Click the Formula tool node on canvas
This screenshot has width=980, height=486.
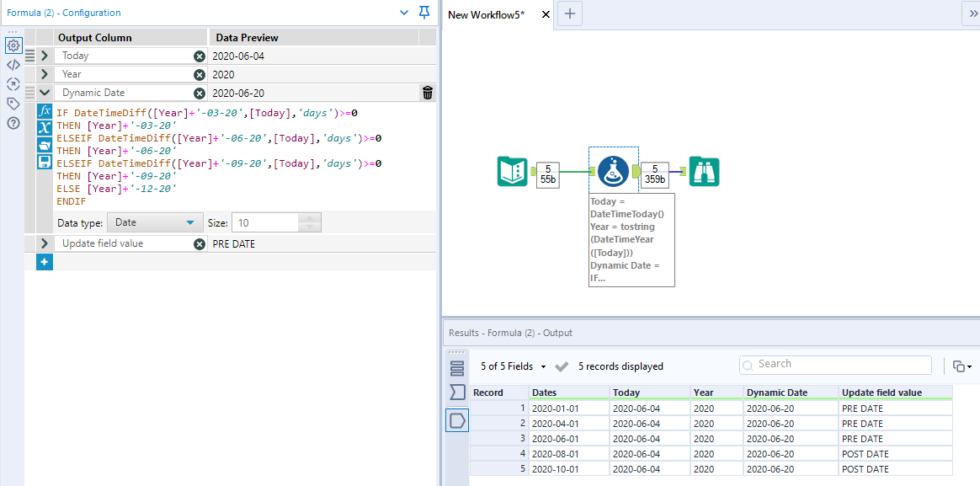point(613,171)
